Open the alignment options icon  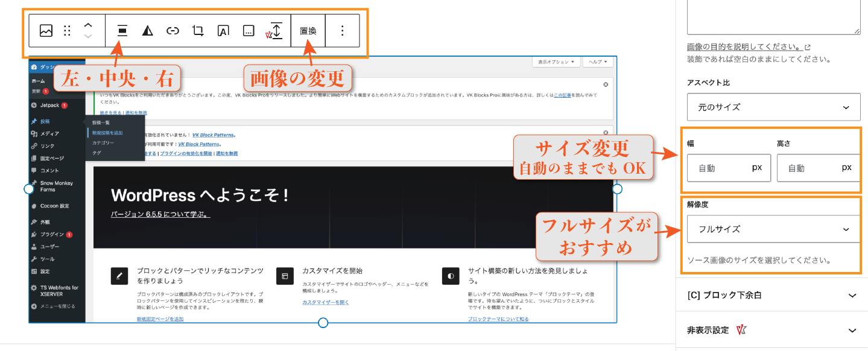click(x=122, y=31)
